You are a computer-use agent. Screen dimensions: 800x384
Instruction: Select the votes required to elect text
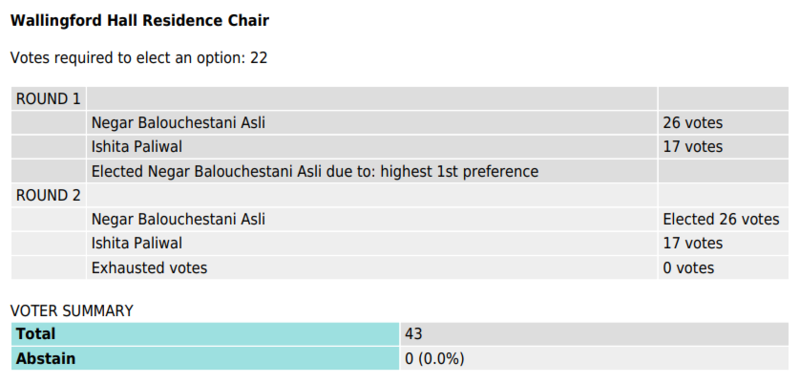pyautogui.click(x=139, y=58)
